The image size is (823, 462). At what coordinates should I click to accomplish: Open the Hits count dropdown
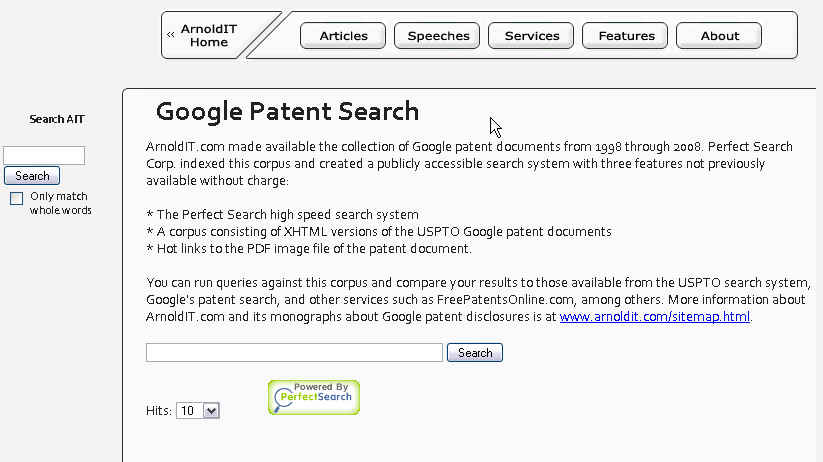point(197,410)
